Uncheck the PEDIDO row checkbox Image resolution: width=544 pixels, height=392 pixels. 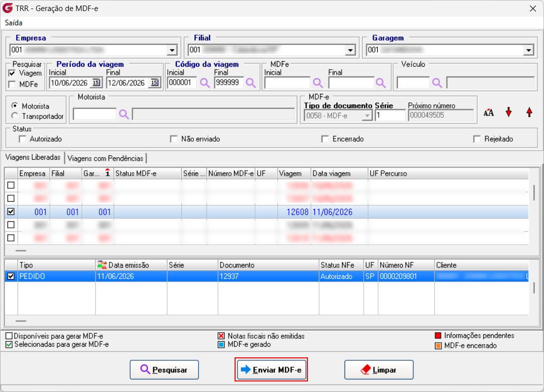coord(11,276)
